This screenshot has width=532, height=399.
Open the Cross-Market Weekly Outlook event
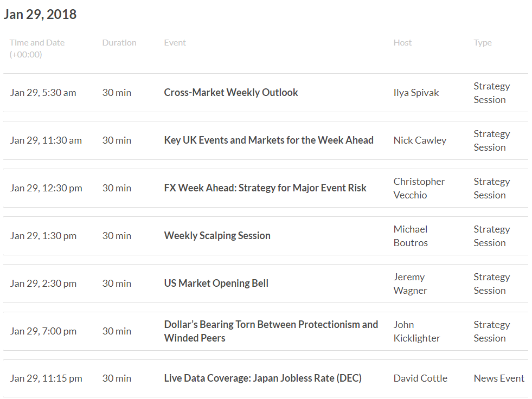coord(230,93)
